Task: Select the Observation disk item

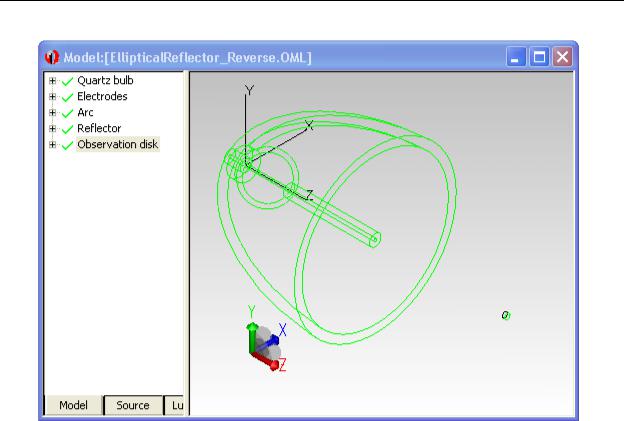Action: click(118, 144)
